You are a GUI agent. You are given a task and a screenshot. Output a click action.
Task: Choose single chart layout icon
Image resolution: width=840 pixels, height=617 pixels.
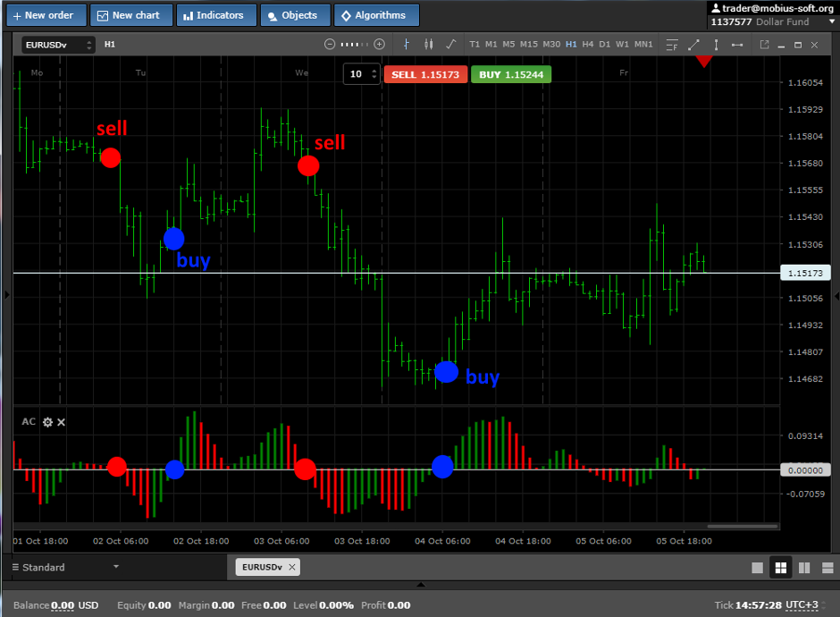tap(757, 568)
